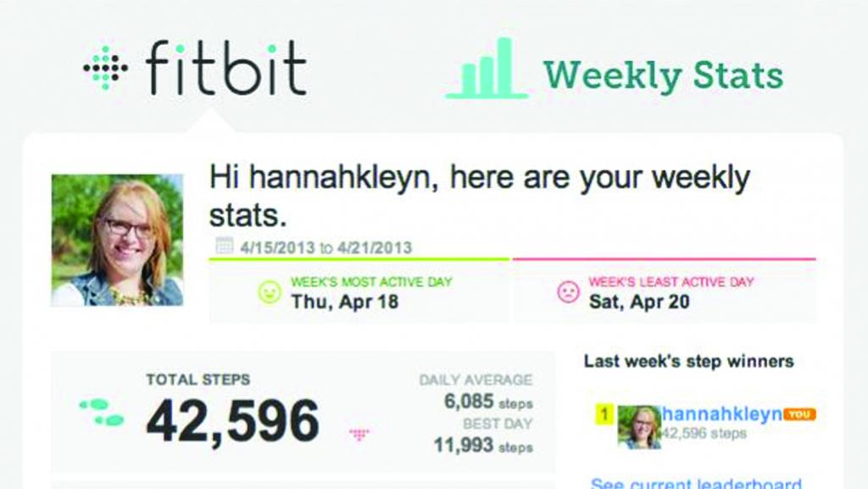Click the green smiley face icon

coord(270,292)
